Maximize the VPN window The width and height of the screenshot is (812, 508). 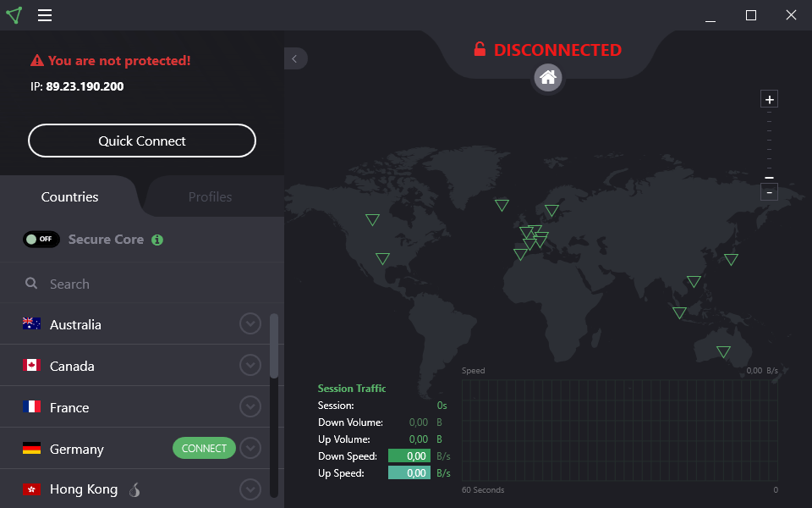click(x=751, y=15)
